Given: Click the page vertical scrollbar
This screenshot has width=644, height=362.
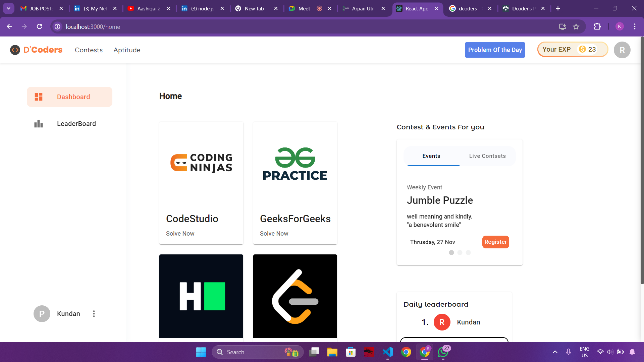Looking at the screenshot, I should tap(642, 161).
